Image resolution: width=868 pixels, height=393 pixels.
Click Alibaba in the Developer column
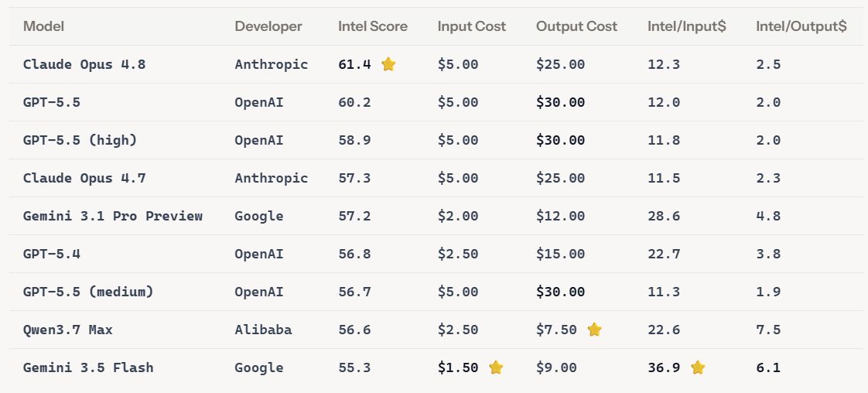click(263, 330)
